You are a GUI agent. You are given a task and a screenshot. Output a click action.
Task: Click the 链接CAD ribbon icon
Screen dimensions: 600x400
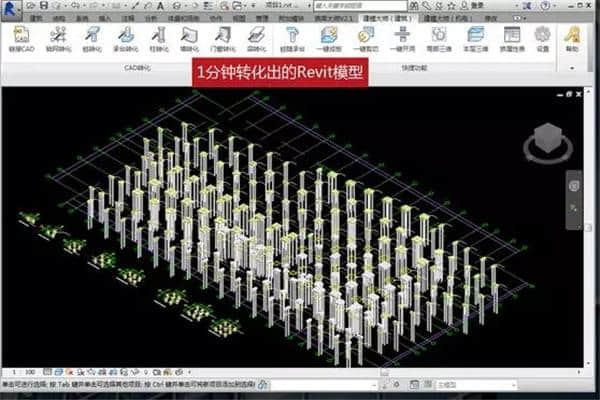[20, 39]
